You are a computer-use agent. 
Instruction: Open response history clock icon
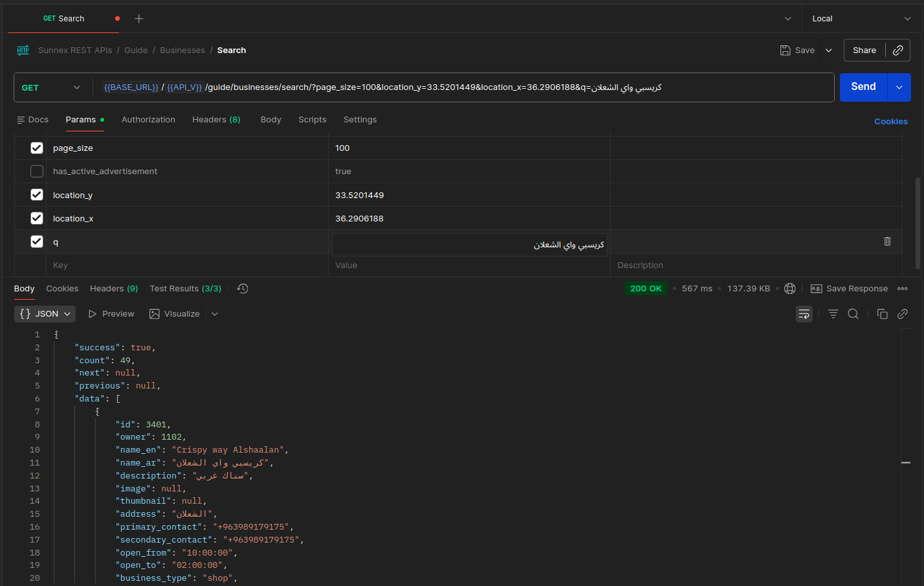pyautogui.click(x=243, y=289)
